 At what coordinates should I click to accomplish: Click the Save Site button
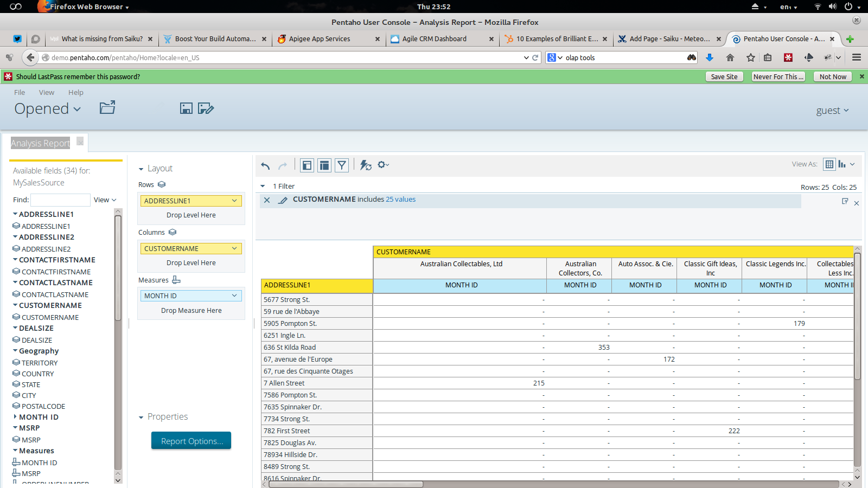724,76
